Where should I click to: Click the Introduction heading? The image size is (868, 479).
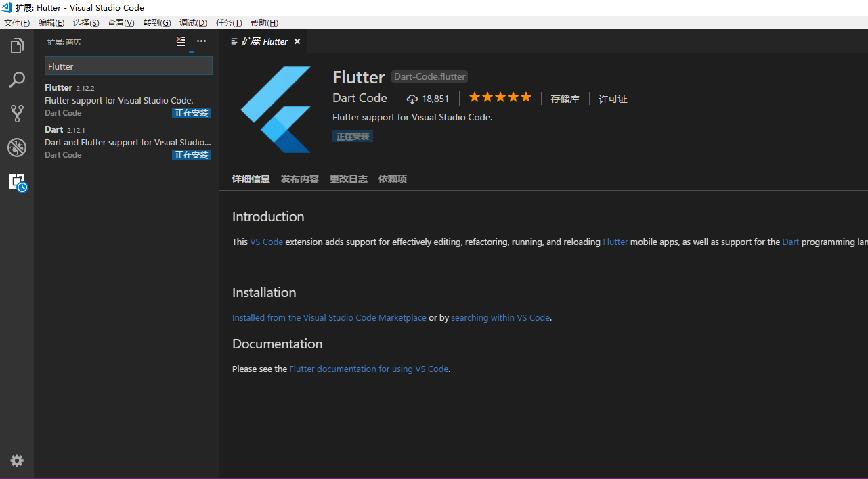(268, 216)
